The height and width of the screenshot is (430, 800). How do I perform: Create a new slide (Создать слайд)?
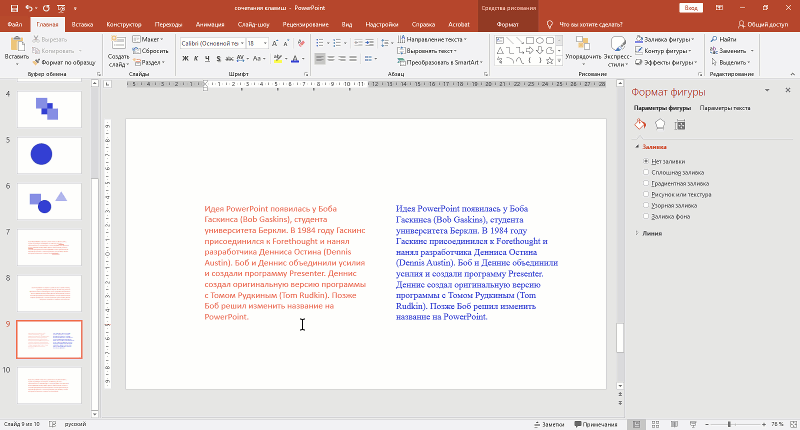coord(118,51)
